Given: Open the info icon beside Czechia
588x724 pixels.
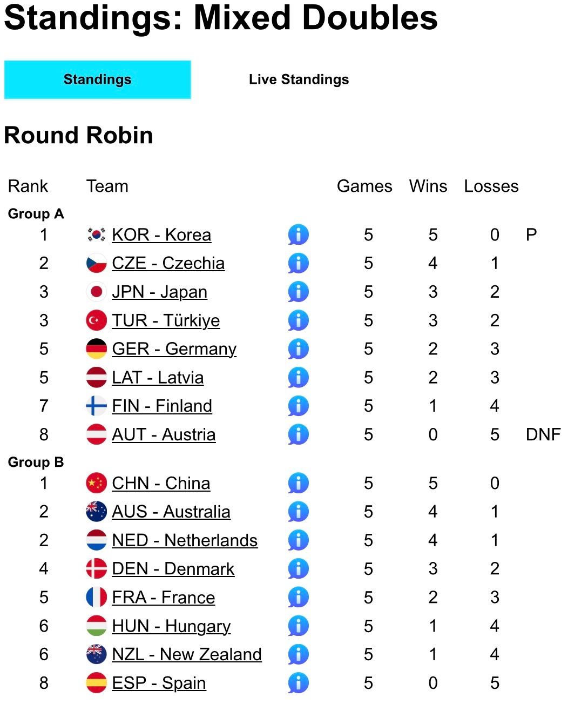Looking at the screenshot, I should point(298,263).
